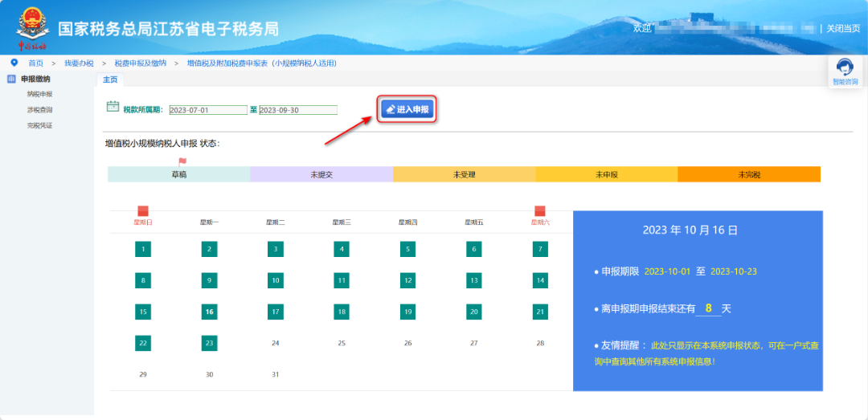Select calendar day 1

143,249
